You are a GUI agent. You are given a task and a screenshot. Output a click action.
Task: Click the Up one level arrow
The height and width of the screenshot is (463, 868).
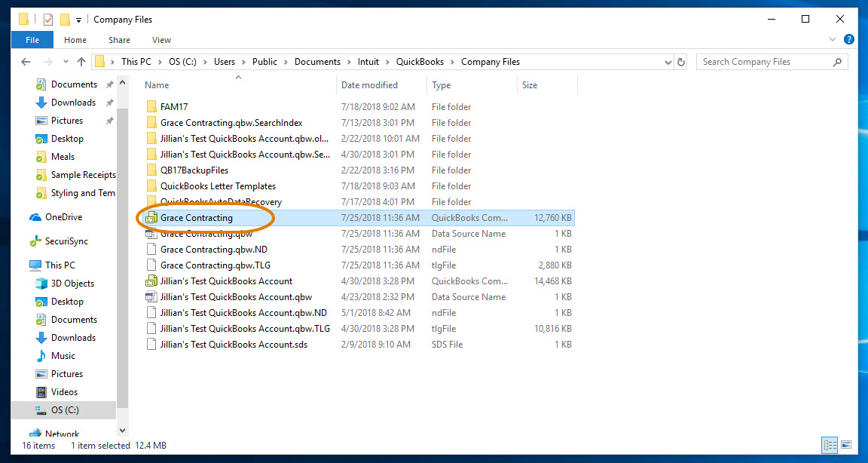tap(82, 62)
